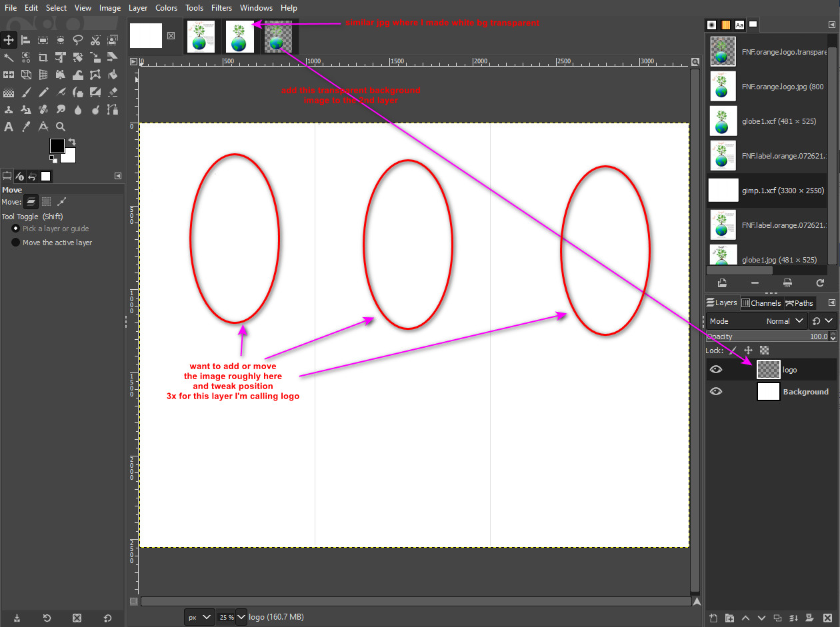Toggle visibility of the Background layer

[716, 392]
